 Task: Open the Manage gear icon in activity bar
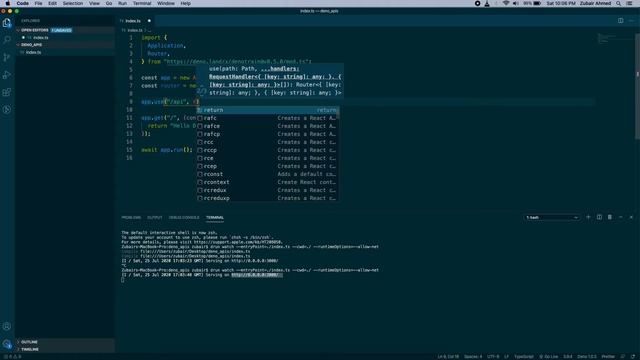pos(7,344)
